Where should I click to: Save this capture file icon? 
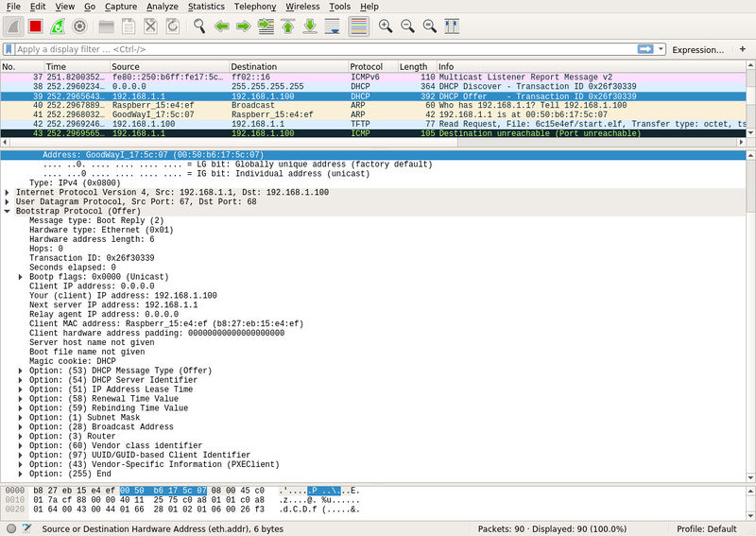pyautogui.click(x=129, y=26)
